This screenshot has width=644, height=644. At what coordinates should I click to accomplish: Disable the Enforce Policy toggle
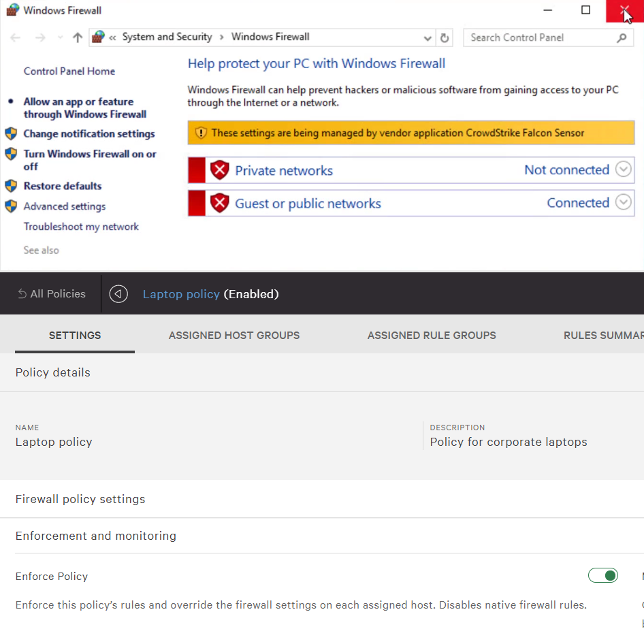603,576
